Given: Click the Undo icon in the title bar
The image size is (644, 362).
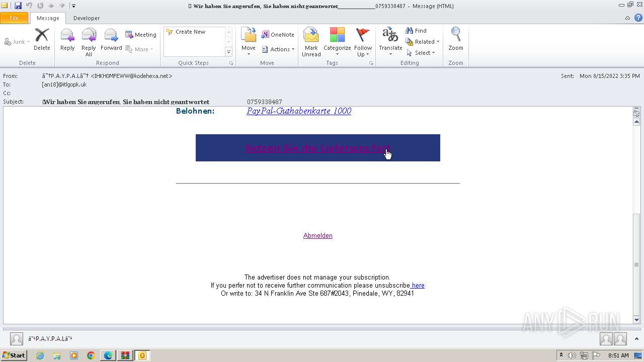Looking at the screenshot, I should (29, 6).
